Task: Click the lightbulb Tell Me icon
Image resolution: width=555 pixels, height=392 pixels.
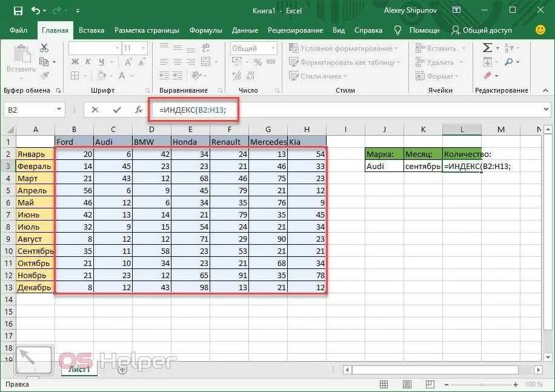Action: [x=398, y=30]
